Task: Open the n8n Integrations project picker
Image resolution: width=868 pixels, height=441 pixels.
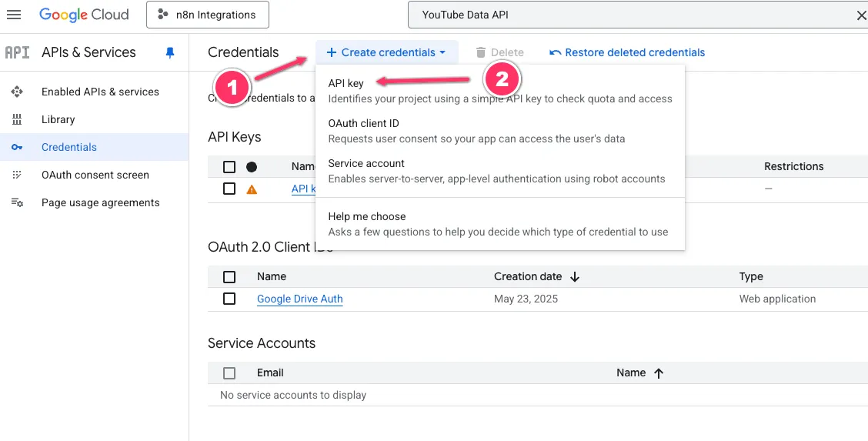Action: (208, 15)
